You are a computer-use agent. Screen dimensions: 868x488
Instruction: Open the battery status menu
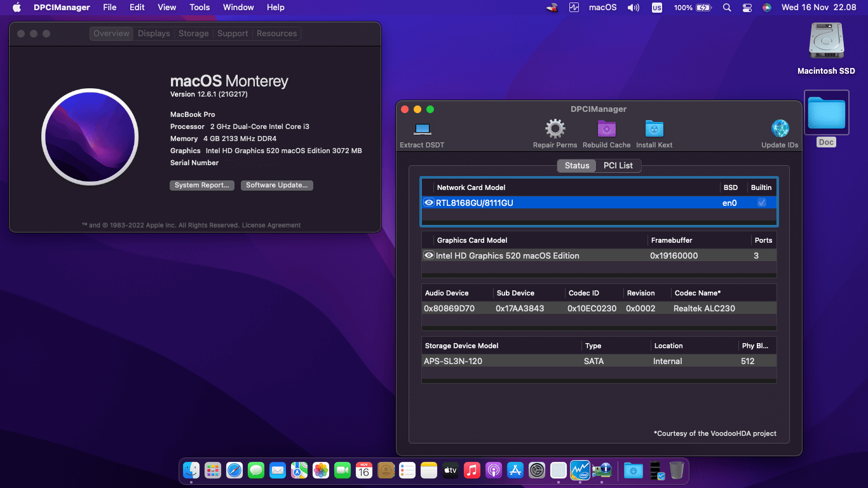coord(693,8)
